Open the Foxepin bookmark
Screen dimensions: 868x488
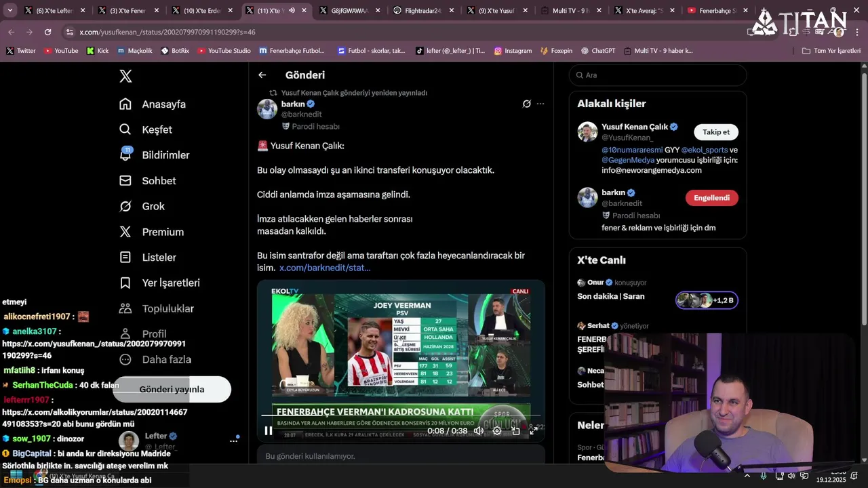tap(556, 51)
